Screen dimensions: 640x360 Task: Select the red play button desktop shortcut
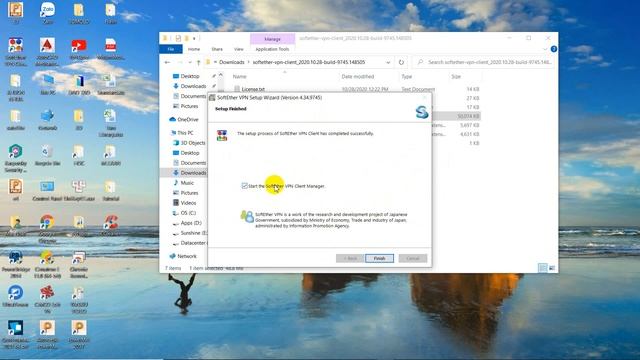79,49
